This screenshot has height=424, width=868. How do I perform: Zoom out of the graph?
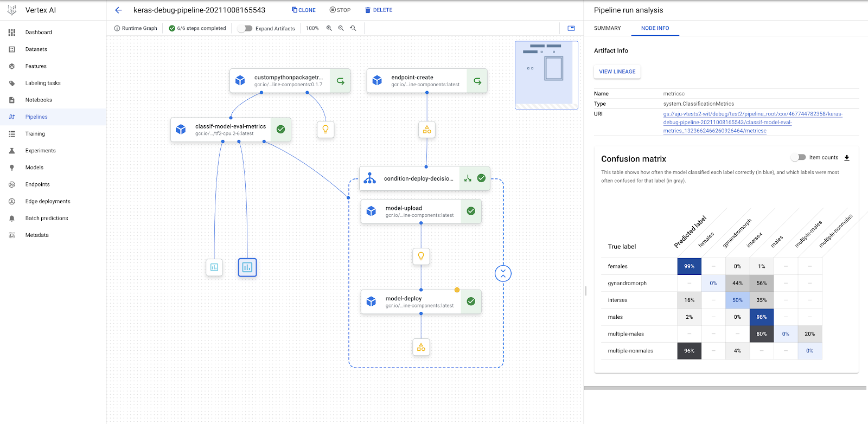pos(341,28)
